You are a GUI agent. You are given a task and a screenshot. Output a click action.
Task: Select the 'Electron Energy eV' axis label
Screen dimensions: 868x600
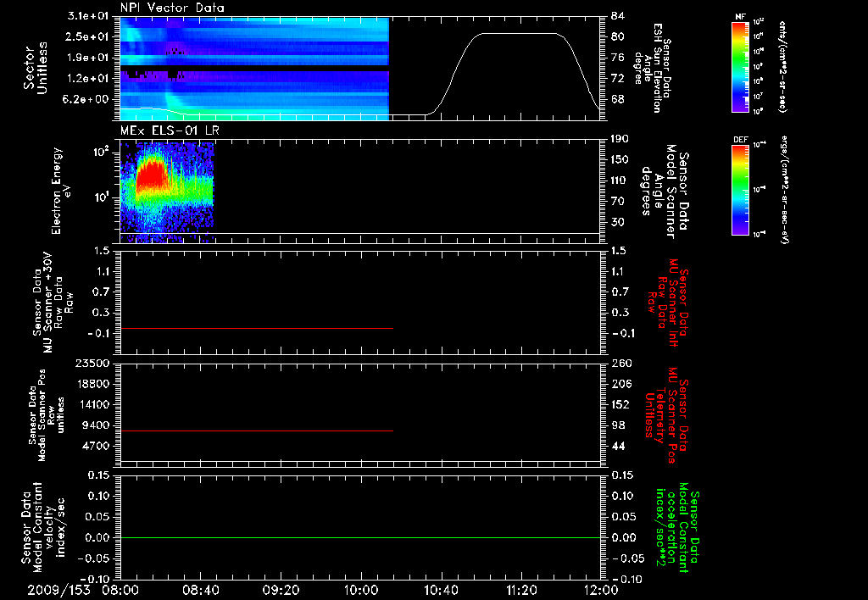[x=61, y=191]
